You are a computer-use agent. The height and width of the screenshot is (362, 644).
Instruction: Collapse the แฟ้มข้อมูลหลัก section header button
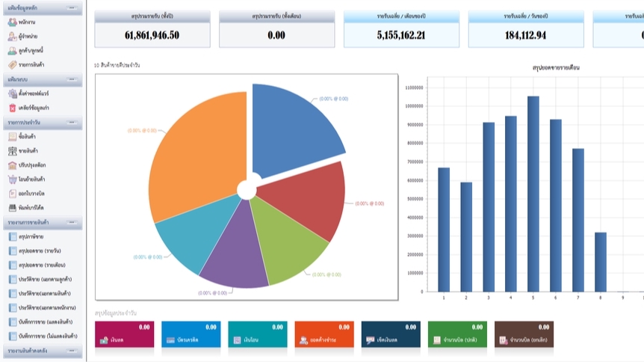click(72, 7)
